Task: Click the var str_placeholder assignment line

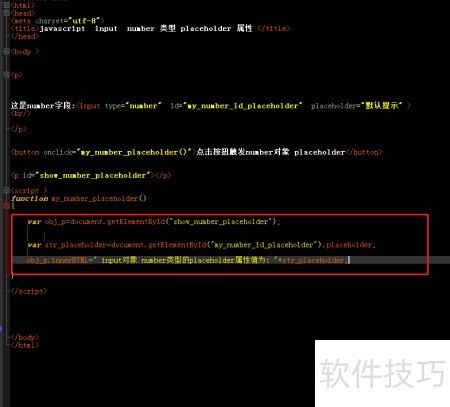Action: tap(202, 245)
